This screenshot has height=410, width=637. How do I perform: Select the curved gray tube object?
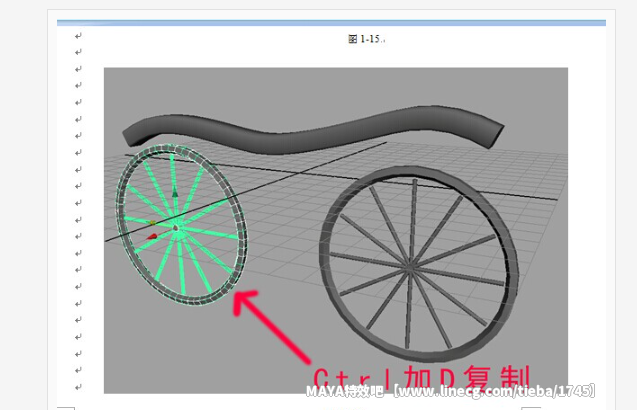tap(313, 131)
